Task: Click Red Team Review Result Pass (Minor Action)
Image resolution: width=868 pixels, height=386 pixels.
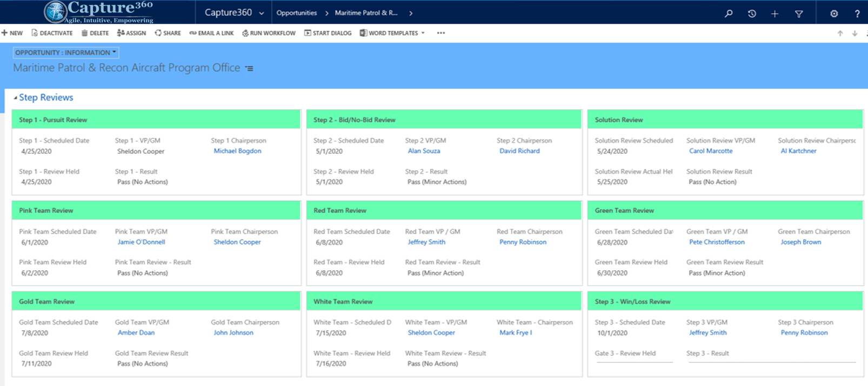Action: tap(436, 273)
